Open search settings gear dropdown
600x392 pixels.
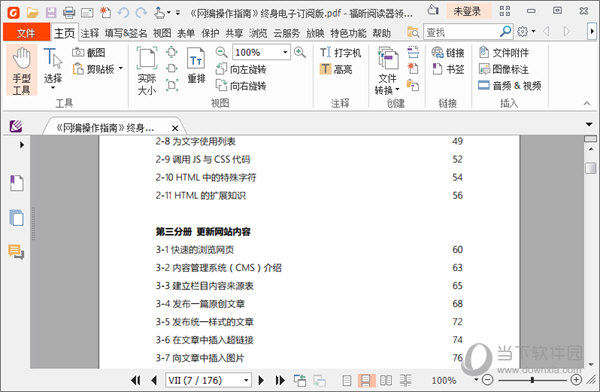(526, 32)
